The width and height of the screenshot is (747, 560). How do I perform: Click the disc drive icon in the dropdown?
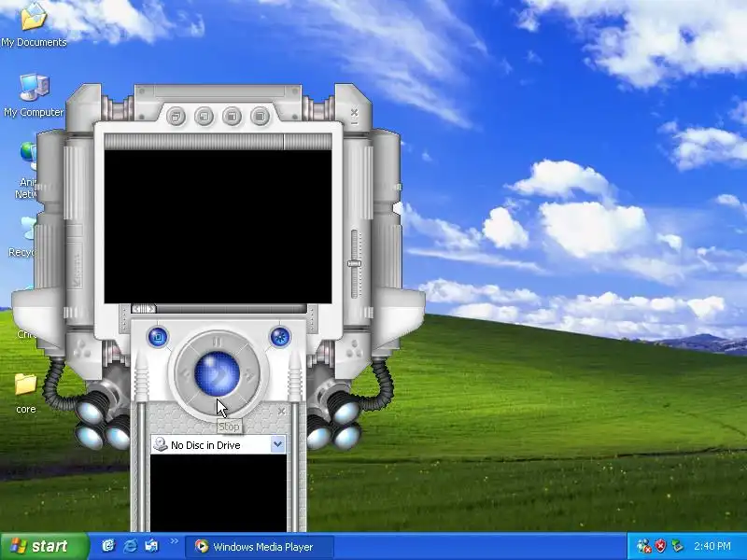(x=161, y=445)
